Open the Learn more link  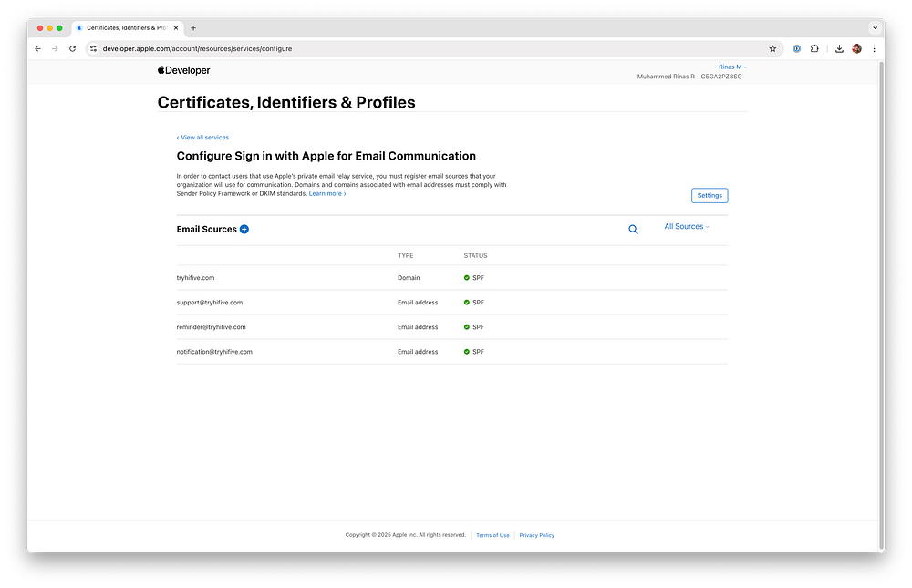tap(326, 193)
